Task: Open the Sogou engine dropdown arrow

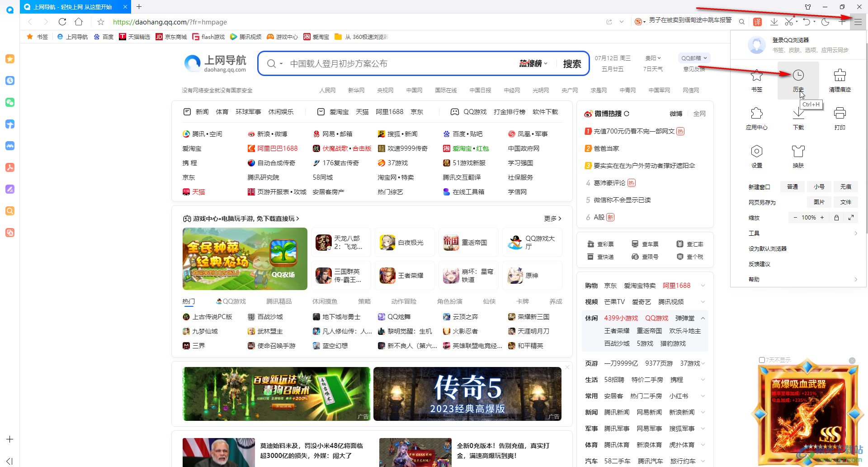Action: coord(644,22)
